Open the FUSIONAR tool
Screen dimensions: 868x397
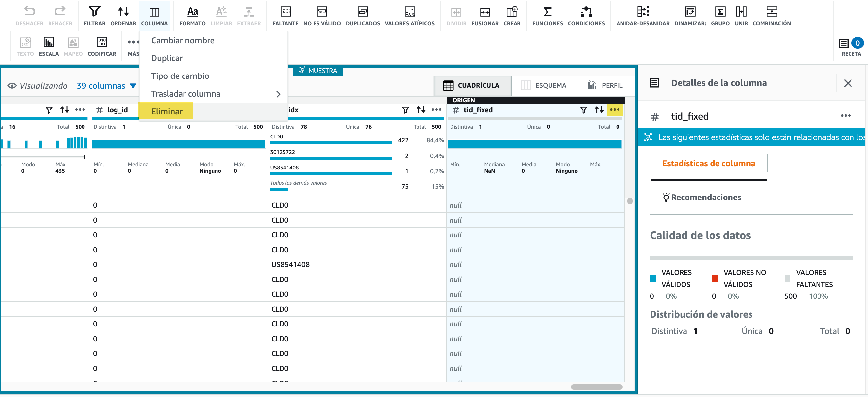click(485, 15)
